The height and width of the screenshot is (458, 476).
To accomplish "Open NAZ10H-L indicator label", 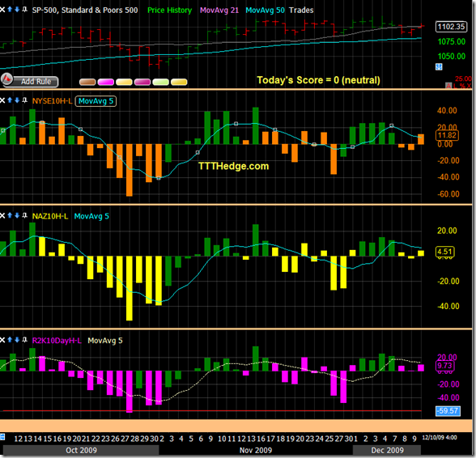I will pyautogui.click(x=50, y=216).
